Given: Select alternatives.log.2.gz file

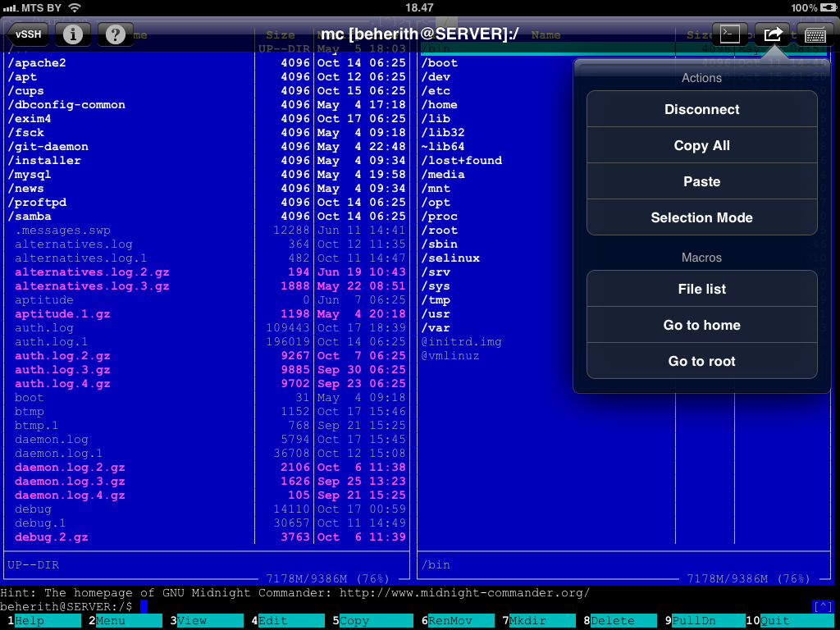Looking at the screenshot, I should click(207, 272).
